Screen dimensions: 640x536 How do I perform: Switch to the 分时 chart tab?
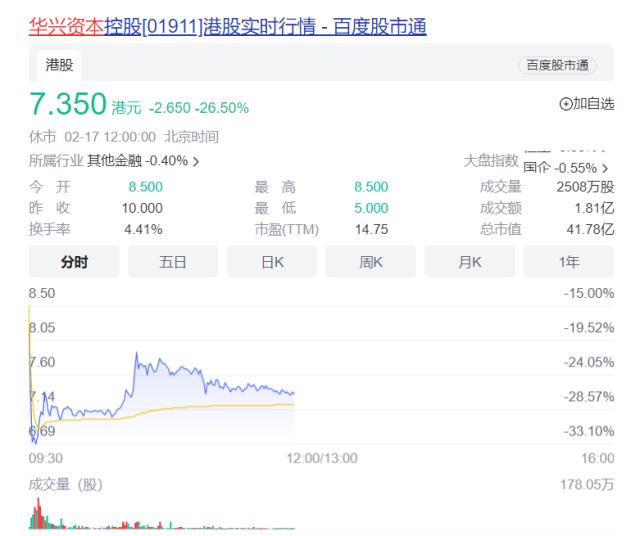[74, 262]
